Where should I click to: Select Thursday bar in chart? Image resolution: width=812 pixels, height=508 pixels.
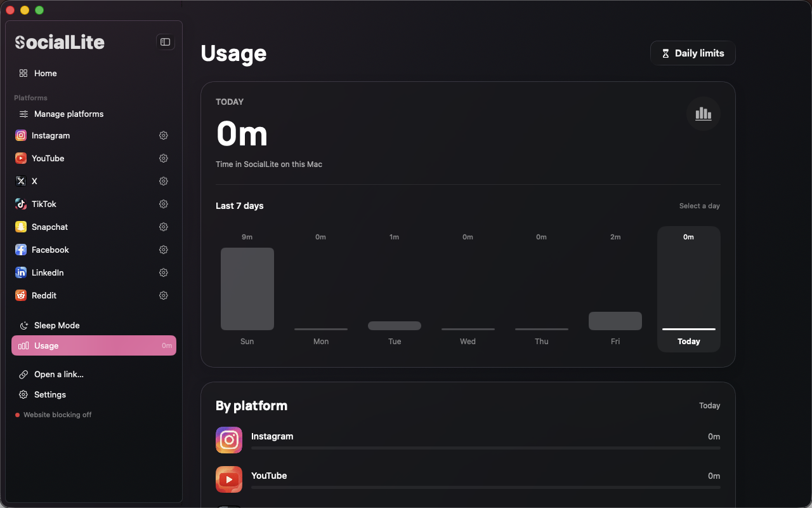[542, 329]
